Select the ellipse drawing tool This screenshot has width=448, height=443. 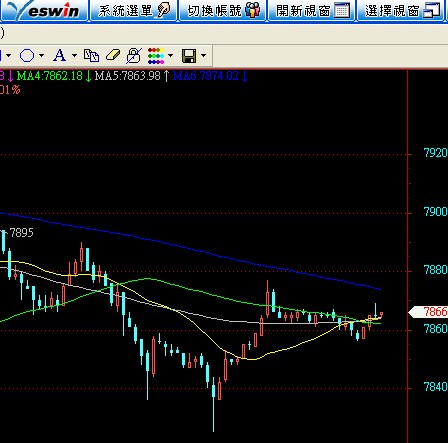27,55
